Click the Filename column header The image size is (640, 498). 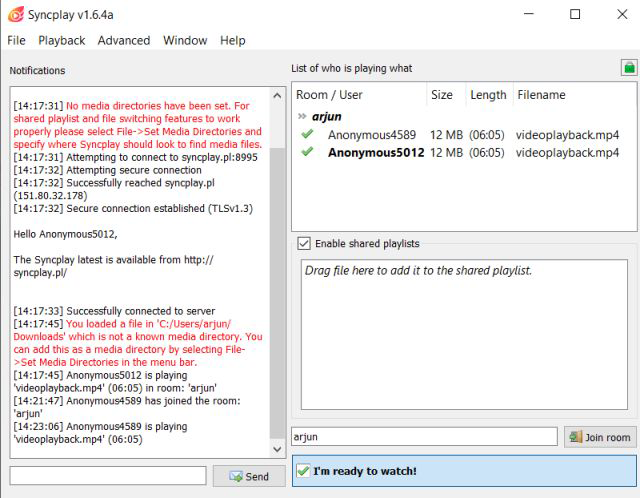tap(574, 95)
